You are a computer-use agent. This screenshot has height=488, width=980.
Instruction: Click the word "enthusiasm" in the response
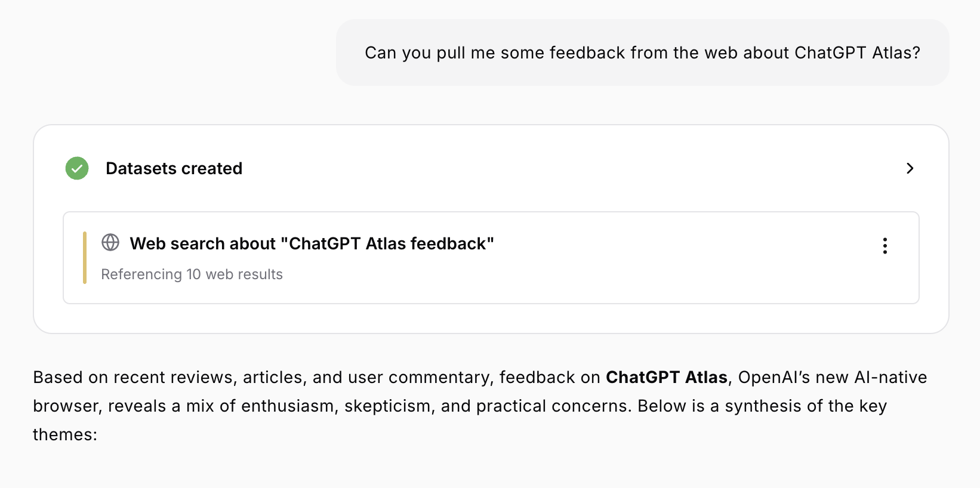coord(288,406)
